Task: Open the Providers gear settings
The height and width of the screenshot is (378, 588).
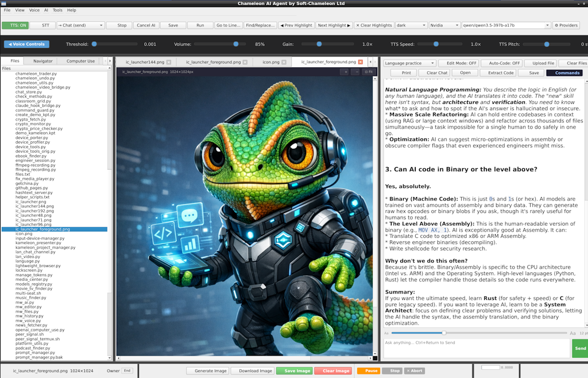Action: pos(566,25)
